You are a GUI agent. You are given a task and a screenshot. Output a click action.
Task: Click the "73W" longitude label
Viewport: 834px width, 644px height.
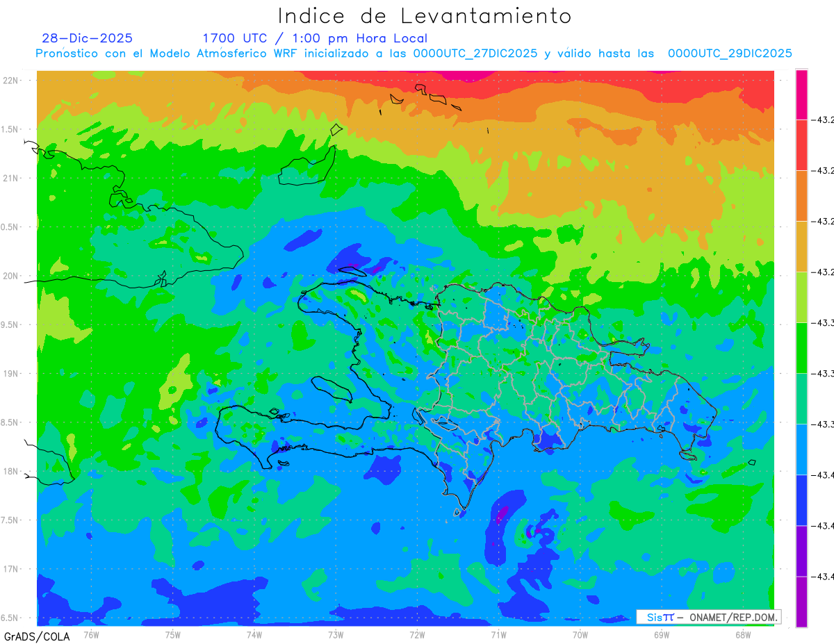336,634
